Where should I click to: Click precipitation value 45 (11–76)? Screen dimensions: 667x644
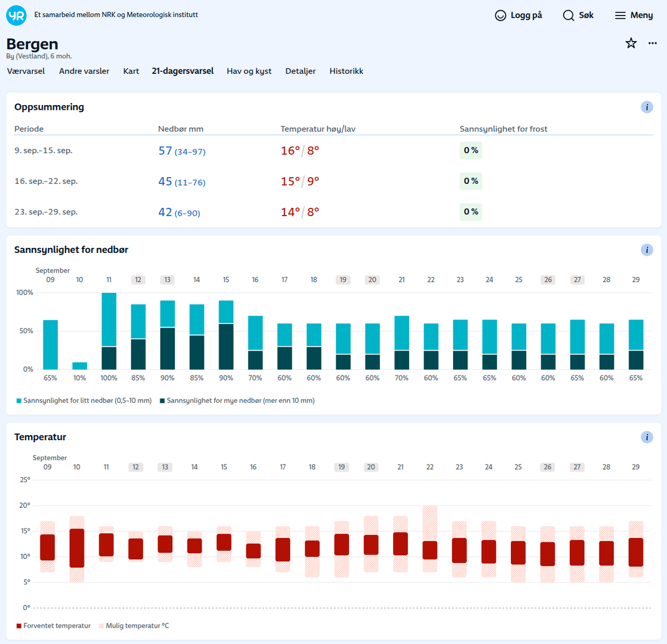[x=182, y=182]
